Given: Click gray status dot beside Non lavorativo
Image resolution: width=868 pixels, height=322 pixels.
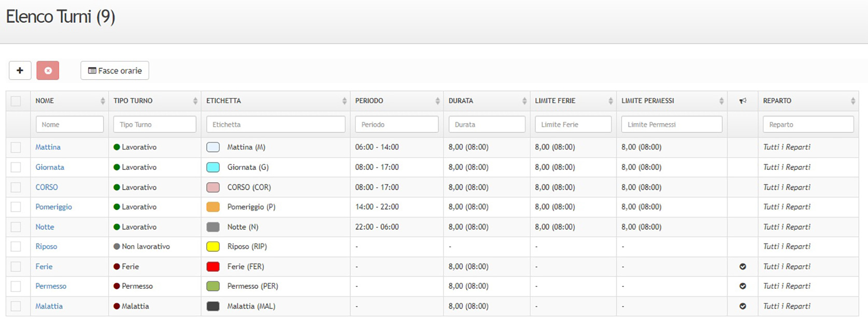Looking at the screenshot, I should (x=117, y=247).
